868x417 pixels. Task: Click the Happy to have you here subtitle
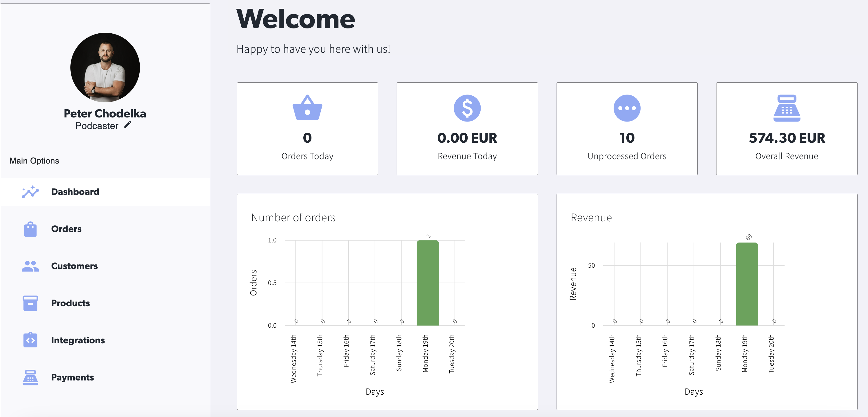[313, 49]
